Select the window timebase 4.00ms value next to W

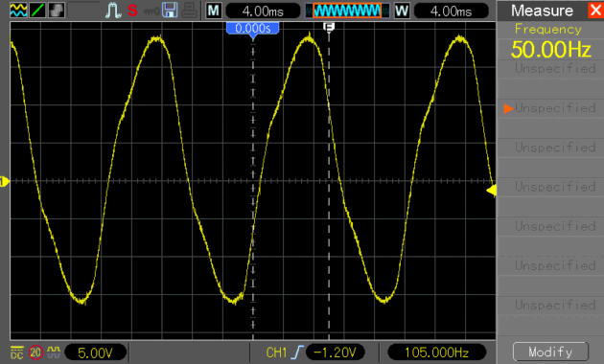451,11
